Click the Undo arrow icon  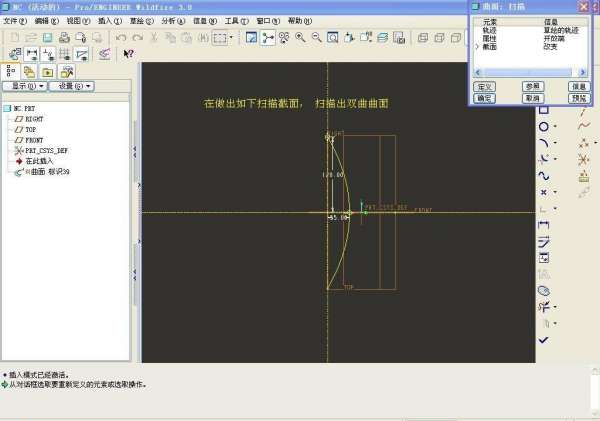[x=121, y=38]
